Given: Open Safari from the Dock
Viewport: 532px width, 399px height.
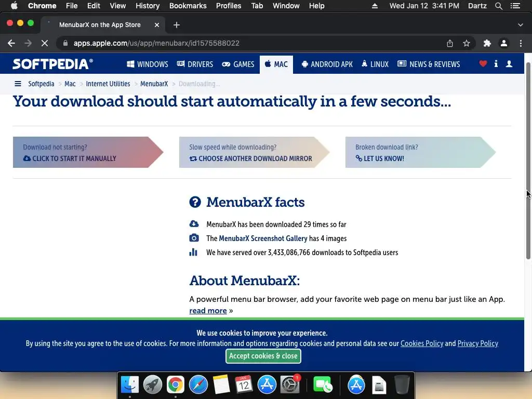Looking at the screenshot, I should coord(198,385).
